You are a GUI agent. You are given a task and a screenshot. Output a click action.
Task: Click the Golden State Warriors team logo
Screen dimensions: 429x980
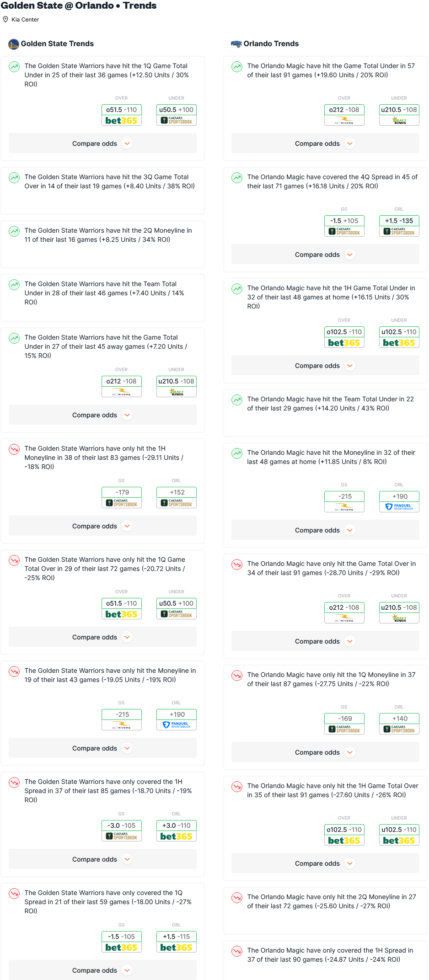(14, 44)
